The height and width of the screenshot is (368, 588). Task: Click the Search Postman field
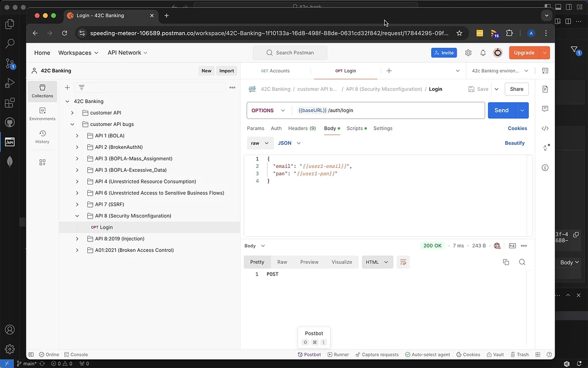[x=290, y=53]
